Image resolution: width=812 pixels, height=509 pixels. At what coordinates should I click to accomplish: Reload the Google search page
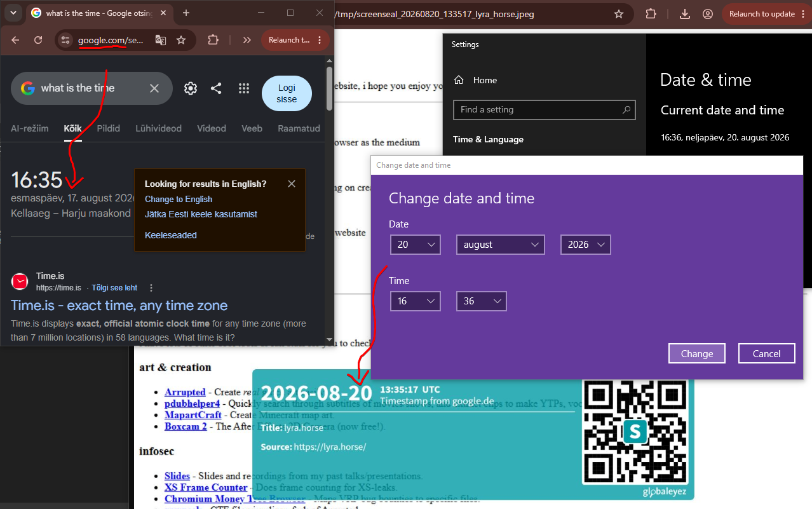coord(38,40)
